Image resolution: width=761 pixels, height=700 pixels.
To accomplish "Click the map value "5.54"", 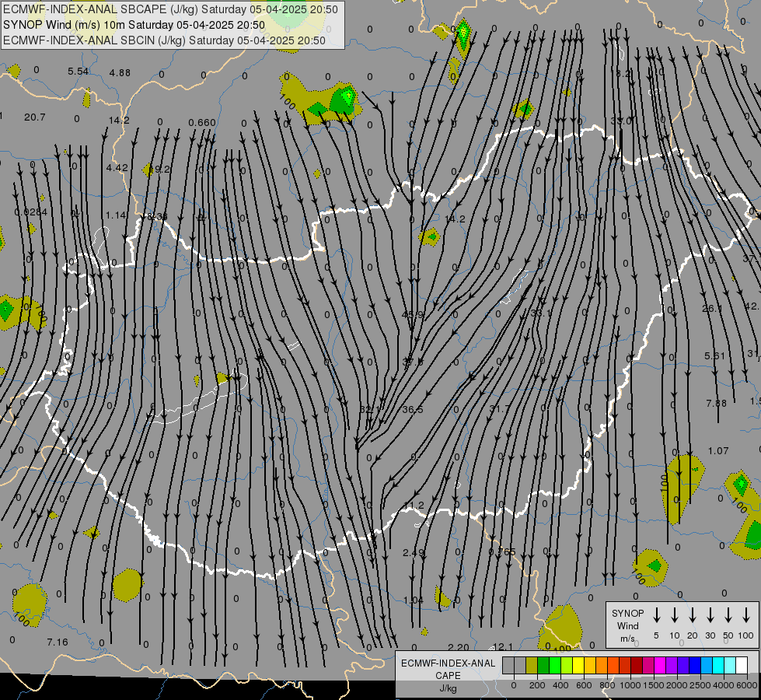I will click(x=79, y=72).
